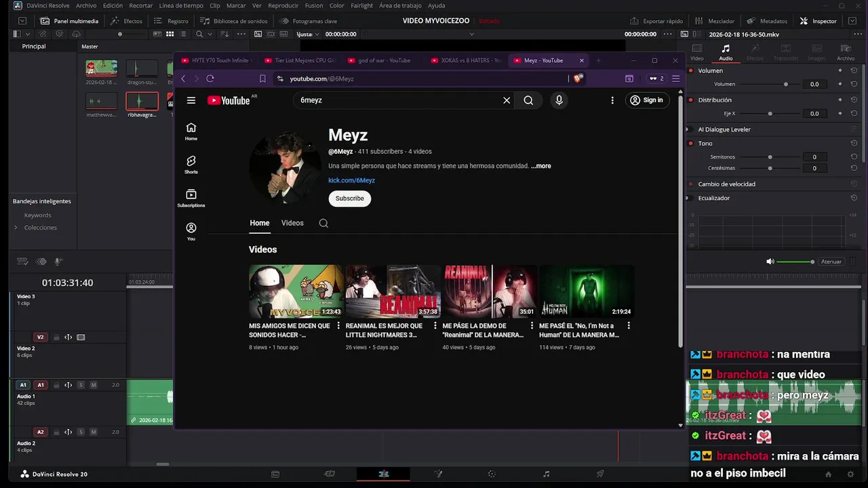This screenshot has width=868, height=488.
Task: Open media pool layout dropdown arrow
Action: [28, 34]
